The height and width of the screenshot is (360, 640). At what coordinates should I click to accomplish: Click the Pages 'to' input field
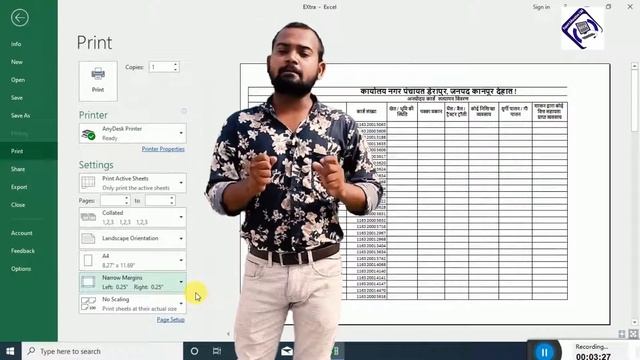tap(157, 200)
